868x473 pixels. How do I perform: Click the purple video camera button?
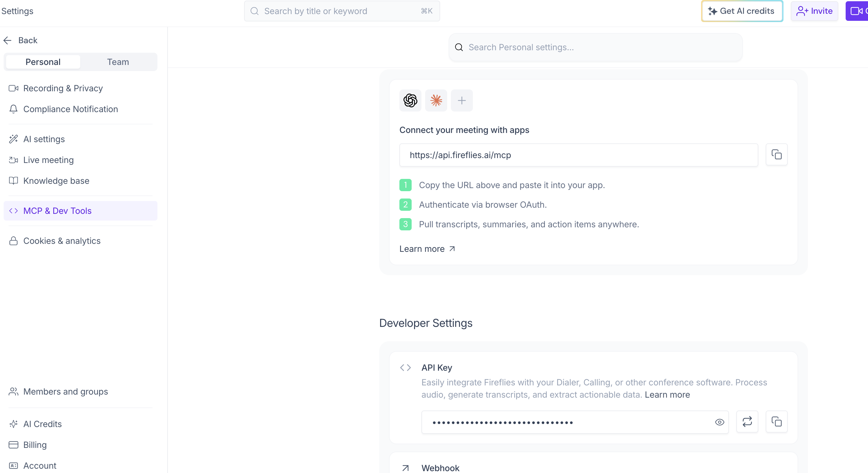[x=857, y=11]
